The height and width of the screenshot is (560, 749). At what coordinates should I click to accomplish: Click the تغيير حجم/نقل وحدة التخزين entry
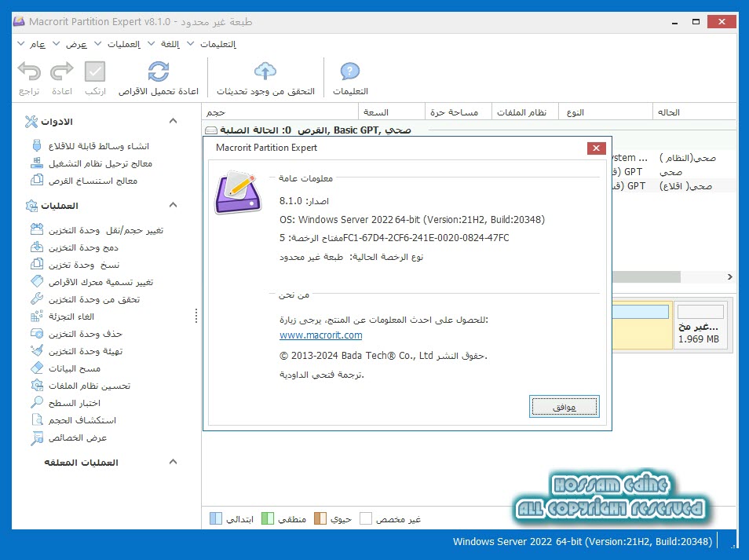pos(105,230)
